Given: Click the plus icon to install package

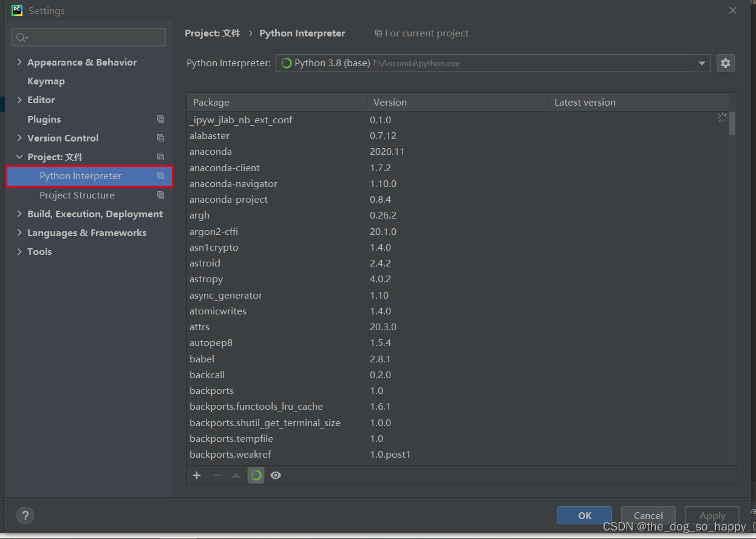Looking at the screenshot, I should 197,475.
